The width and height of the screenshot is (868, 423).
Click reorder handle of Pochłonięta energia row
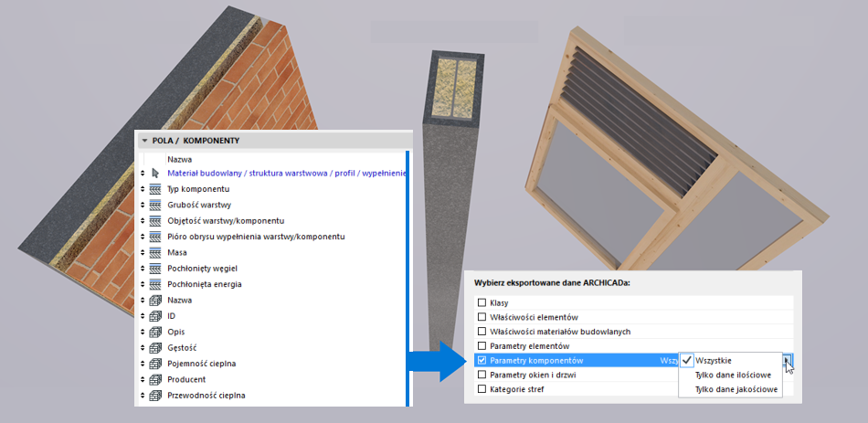coord(143,284)
